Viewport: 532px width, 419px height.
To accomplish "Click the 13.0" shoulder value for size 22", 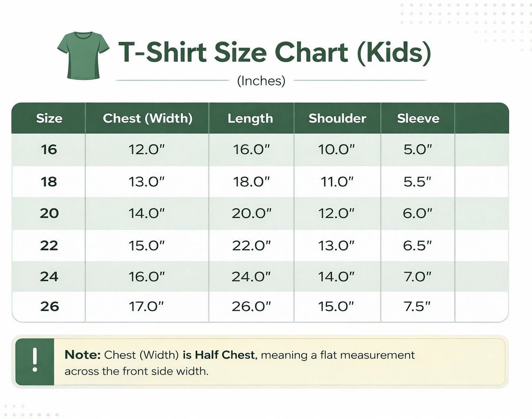I will pyautogui.click(x=336, y=246).
